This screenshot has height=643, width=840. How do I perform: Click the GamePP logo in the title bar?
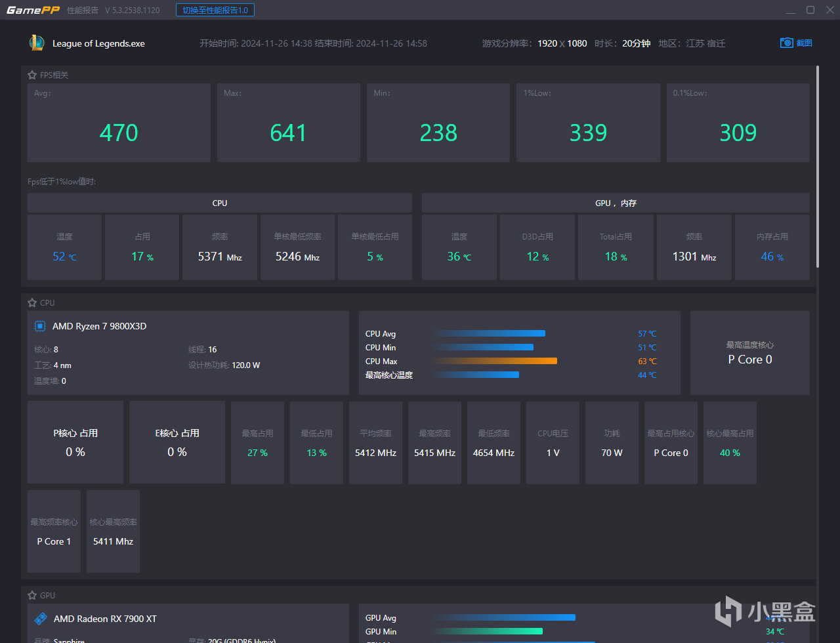(33, 10)
